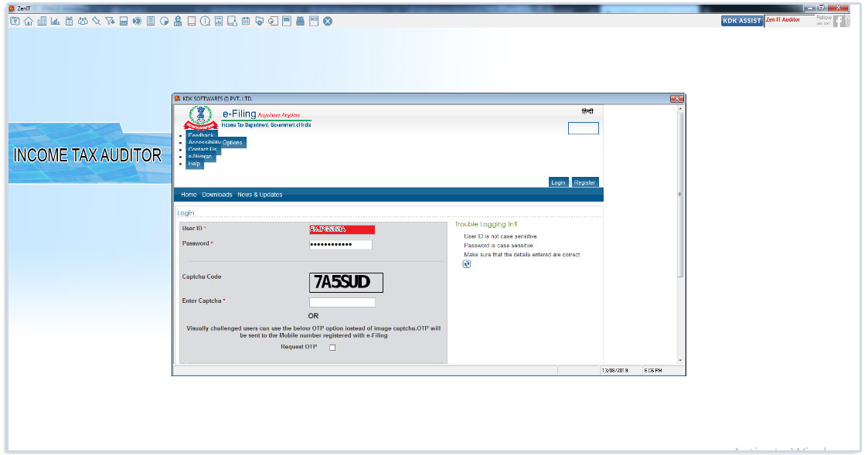The width and height of the screenshot is (868, 455).
Task: Open the BS sheet toolbar icon
Action: coord(287,21)
